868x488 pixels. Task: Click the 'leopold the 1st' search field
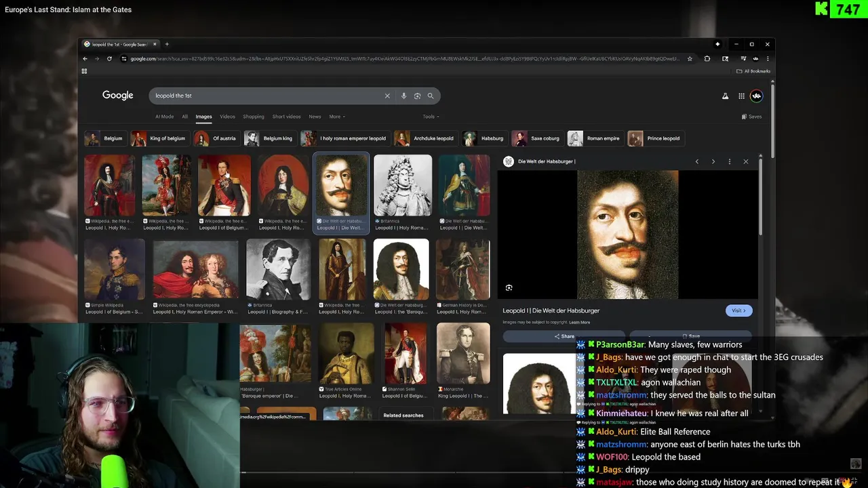[268, 96]
